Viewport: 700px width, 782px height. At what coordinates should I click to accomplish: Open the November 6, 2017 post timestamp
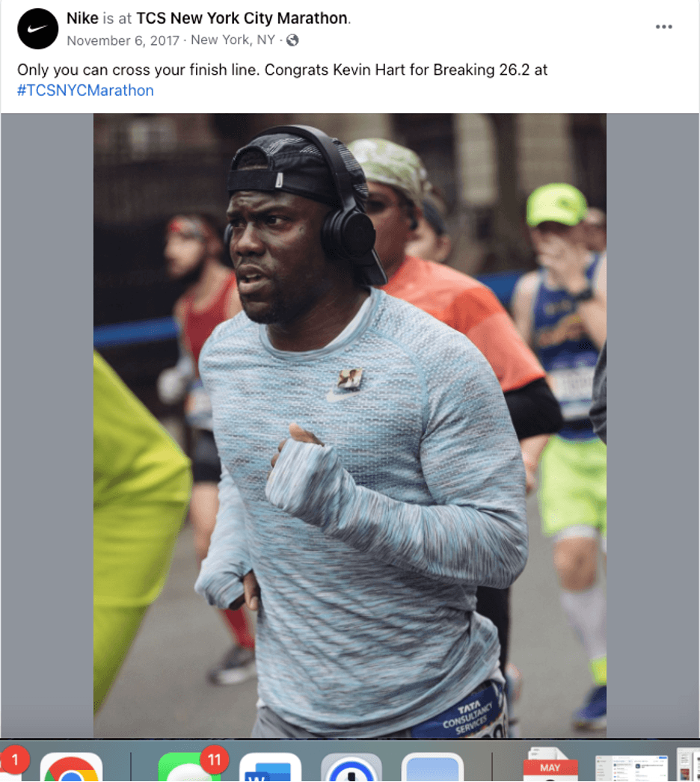click(123, 40)
